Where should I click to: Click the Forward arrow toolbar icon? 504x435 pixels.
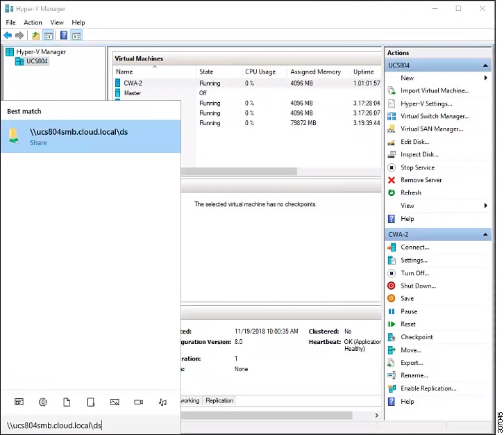coord(19,35)
